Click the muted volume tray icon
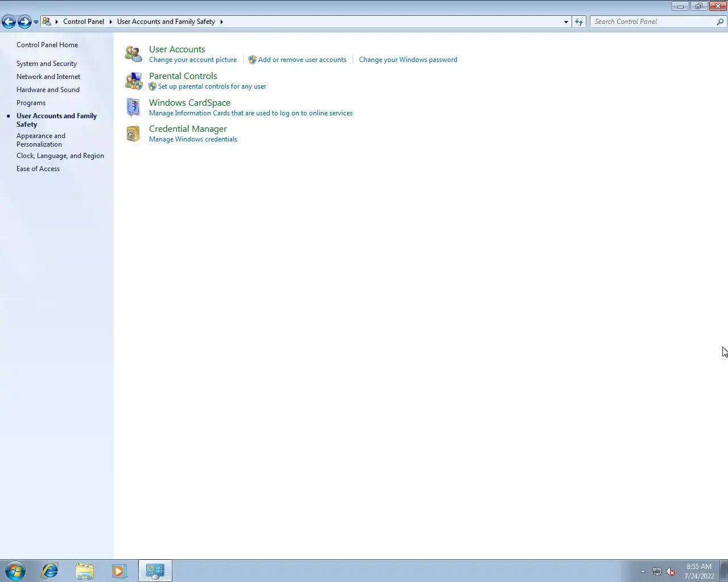728x582 pixels. 671,571
